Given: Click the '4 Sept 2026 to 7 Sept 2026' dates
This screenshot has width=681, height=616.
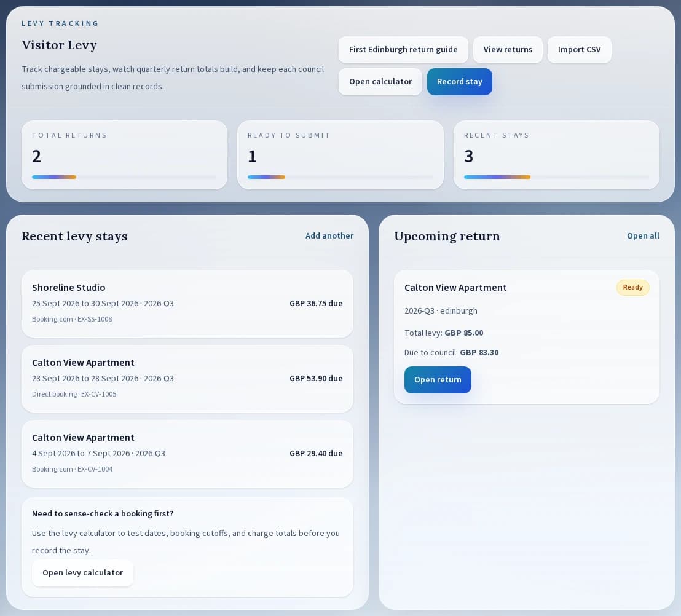Looking at the screenshot, I should [x=81, y=454].
